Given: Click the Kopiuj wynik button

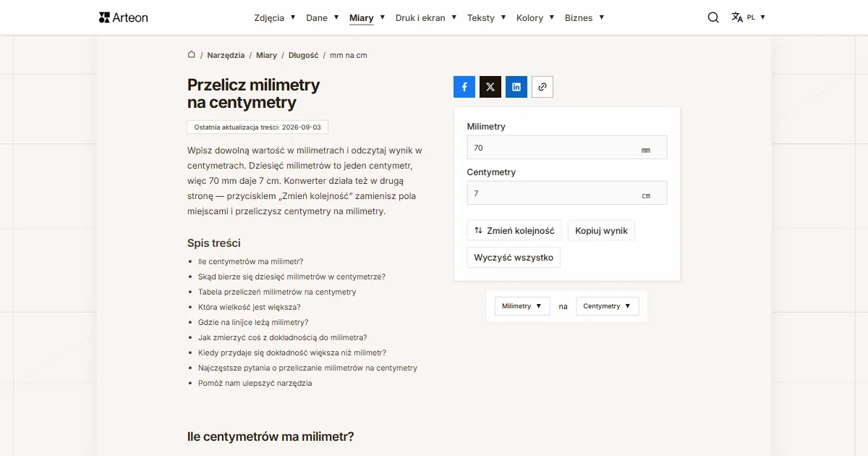Looking at the screenshot, I should pos(602,231).
